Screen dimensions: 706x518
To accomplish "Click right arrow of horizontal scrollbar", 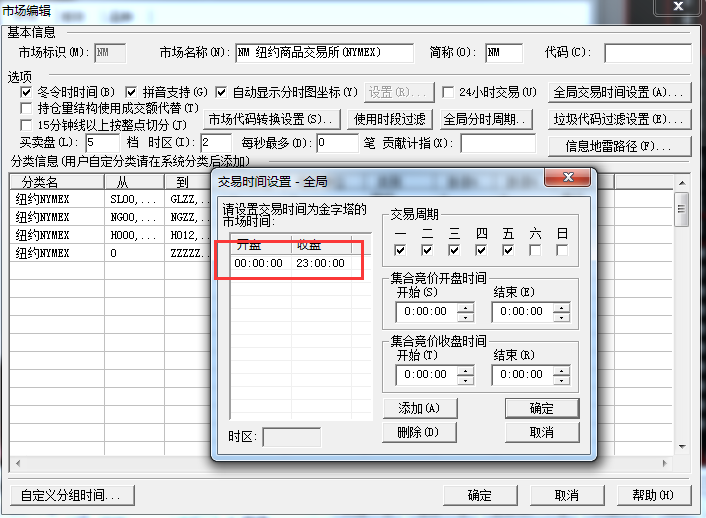I will pos(665,463).
